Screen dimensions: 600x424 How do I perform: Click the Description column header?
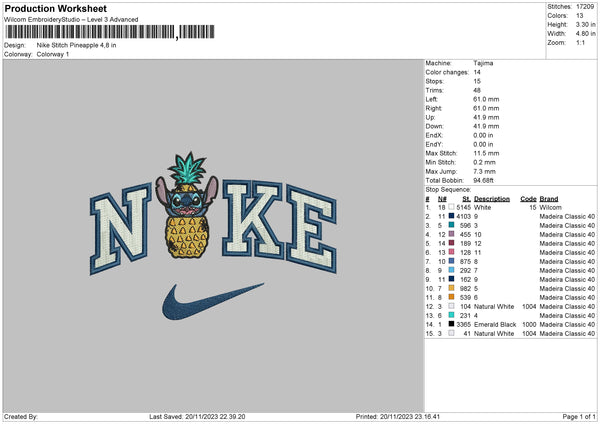pyautogui.click(x=492, y=199)
